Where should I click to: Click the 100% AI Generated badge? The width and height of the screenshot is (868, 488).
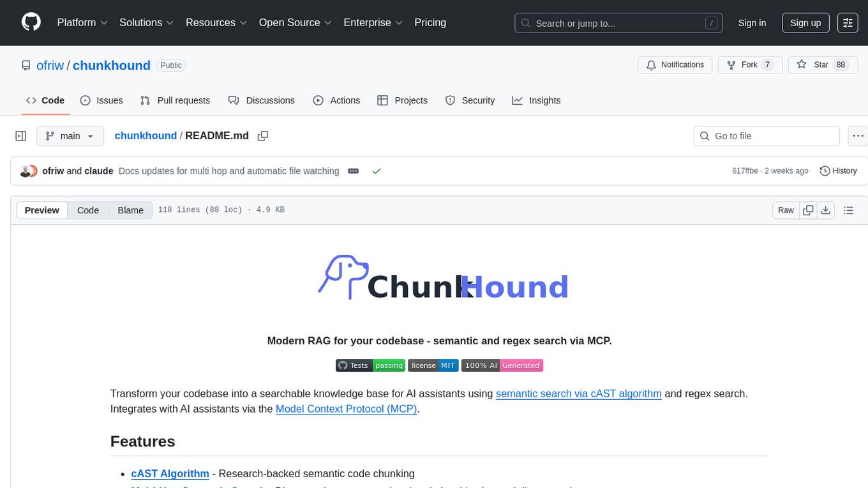pyautogui.click(x=502, y=365)
